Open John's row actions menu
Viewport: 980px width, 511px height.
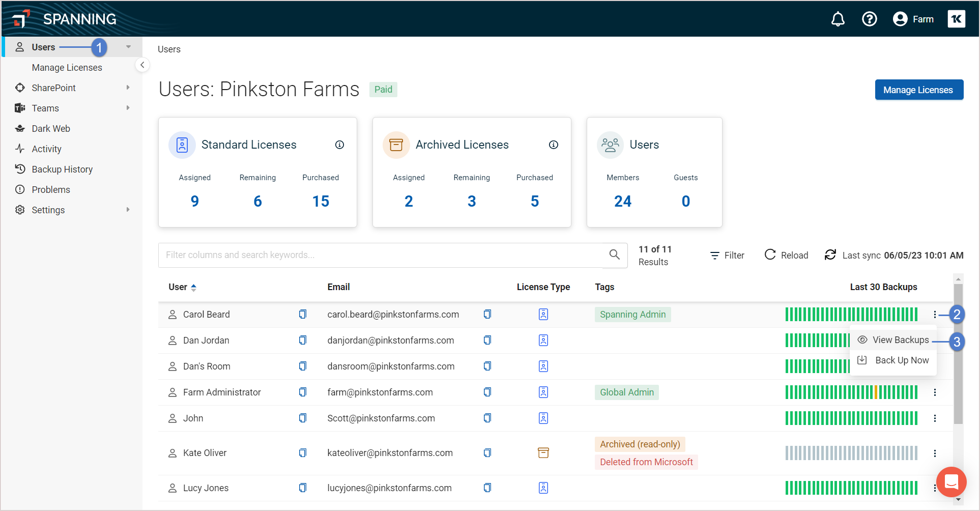point(935,418)
